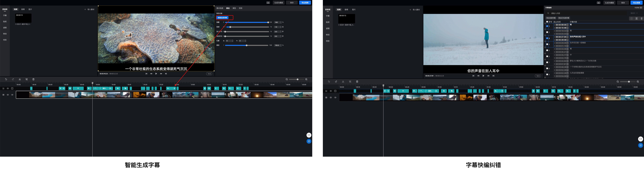Open 字幕 in sidebar of 智能生成字幕 screenshot
This screenshot has height=169, width=644.
(5, 16)
